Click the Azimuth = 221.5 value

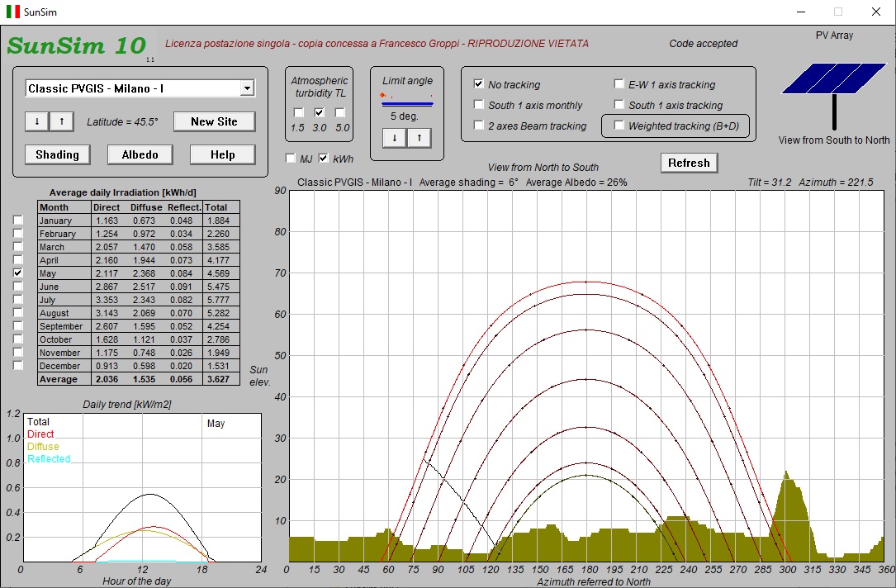click(x=836, y=183)
